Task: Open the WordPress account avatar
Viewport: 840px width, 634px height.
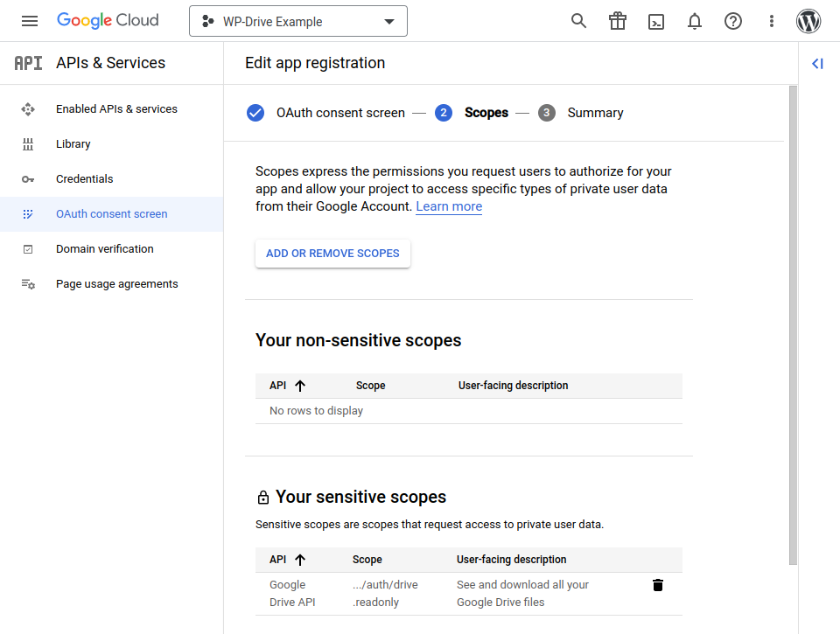Action: tap(808, 21)
